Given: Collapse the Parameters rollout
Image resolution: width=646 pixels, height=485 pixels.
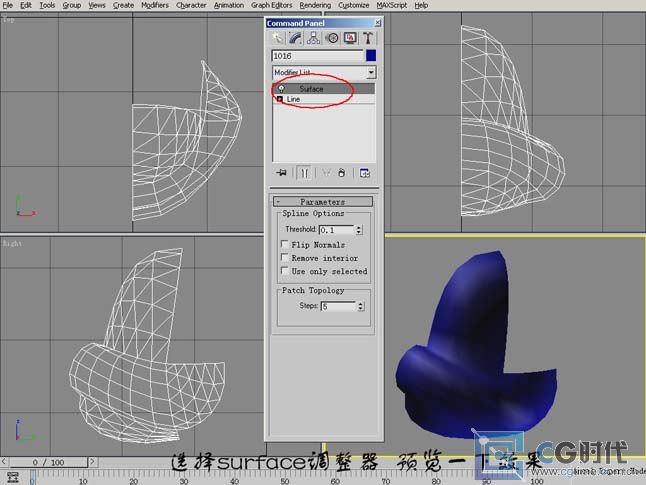Looking at the screenshot, I should 323,201.
